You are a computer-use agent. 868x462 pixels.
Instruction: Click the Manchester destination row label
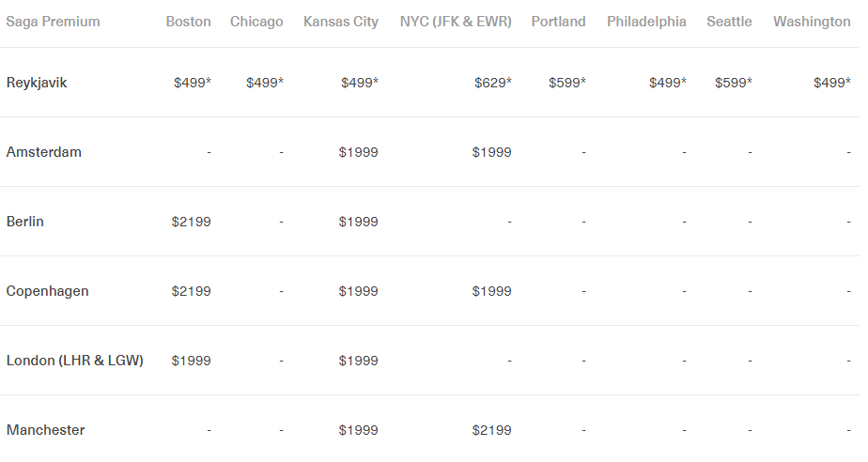[45, 430]
